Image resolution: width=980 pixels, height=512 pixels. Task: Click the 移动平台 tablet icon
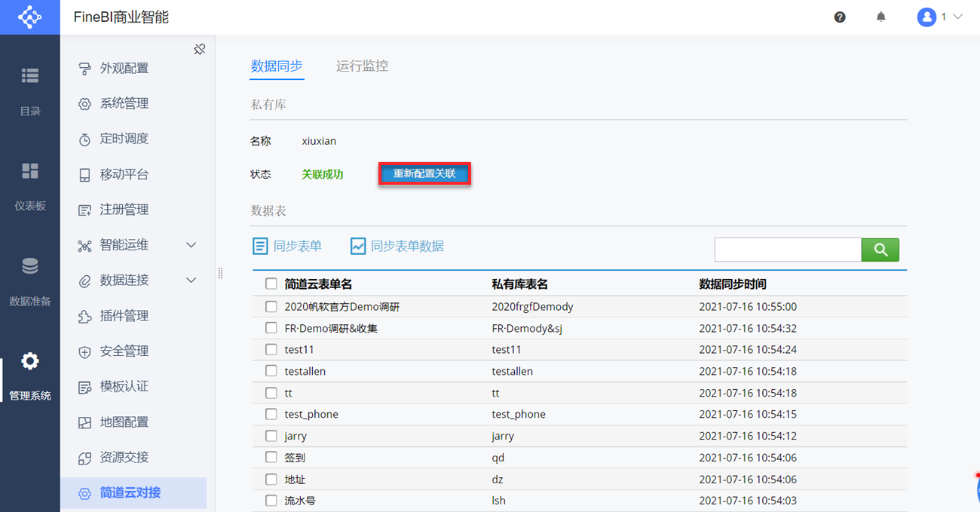point(85,175)
